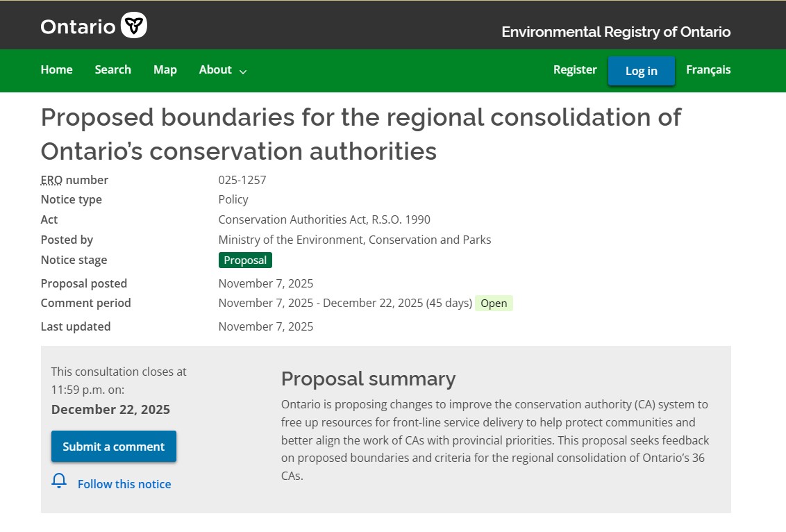Expand the About menu chevron
Viewport: 786px width, 532px height.
coord(243,72)
